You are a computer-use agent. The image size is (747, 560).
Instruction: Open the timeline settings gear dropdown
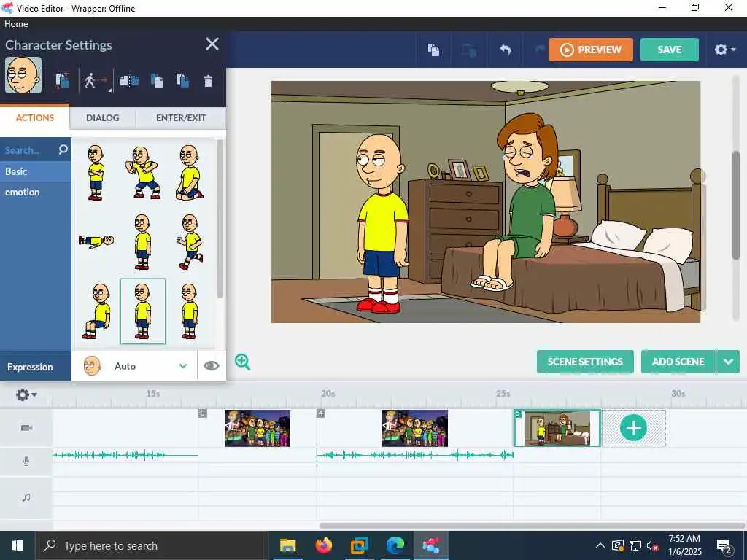click(x=26, y=394)
